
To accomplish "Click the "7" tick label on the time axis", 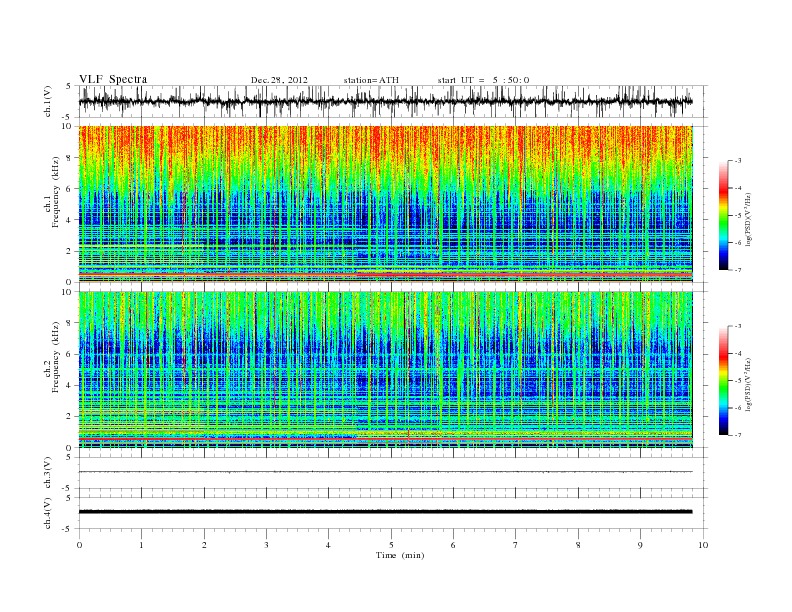I will (516, 545).
